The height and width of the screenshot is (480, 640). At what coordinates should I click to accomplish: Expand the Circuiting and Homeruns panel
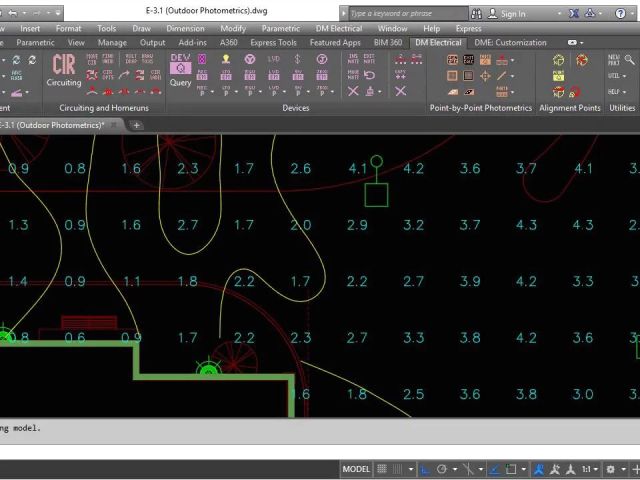[103, 108]
